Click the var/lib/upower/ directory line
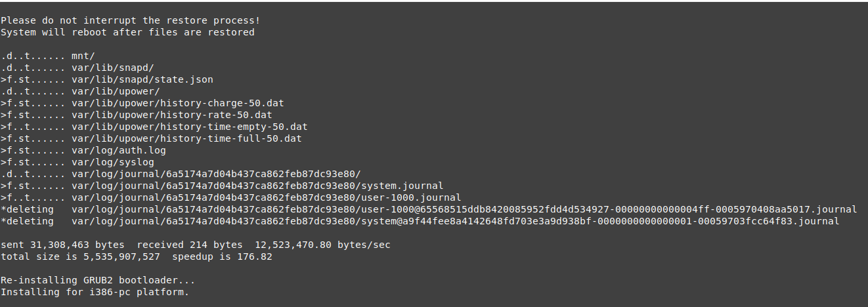 [116, 91]
